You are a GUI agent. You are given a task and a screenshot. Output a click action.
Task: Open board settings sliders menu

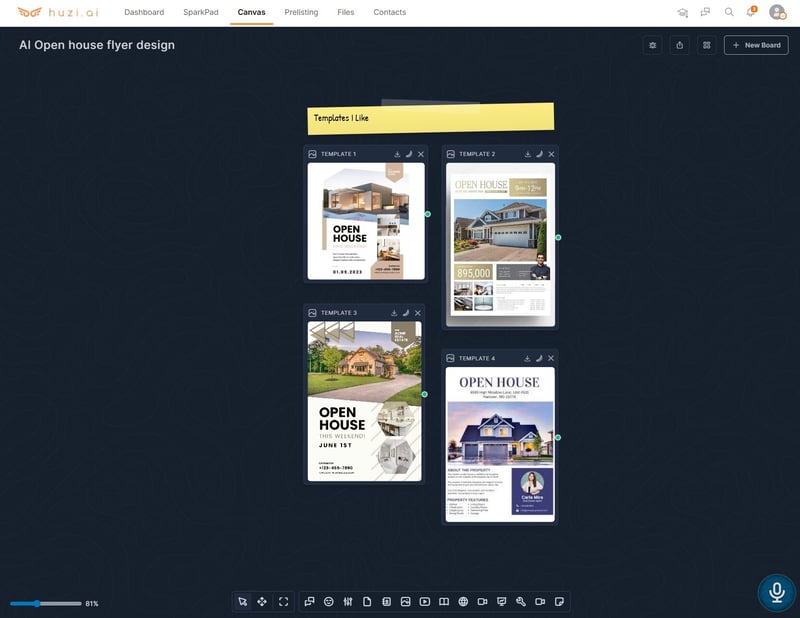[653, 45]
